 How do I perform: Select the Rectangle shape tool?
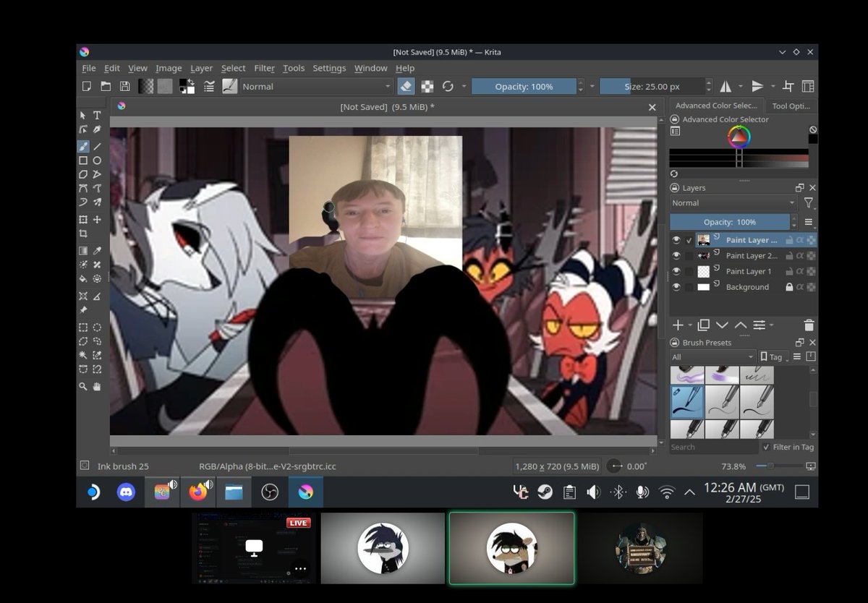coord(83,161)
